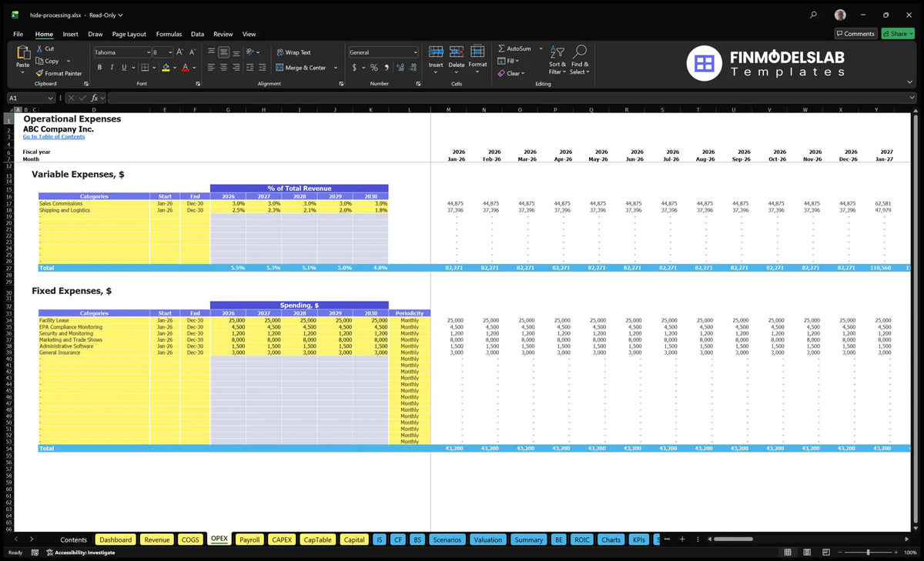The width and height of the screenshot is (924, 561).
Task: Apply bottom vertical alignment
Action: (236, 52)
